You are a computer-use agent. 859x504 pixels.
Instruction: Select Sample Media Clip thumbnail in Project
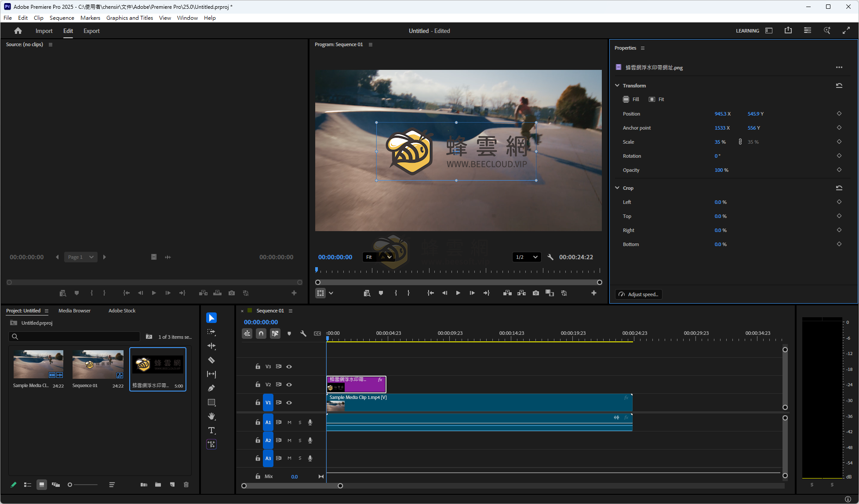pyautogui.click(x=38, y=364)
